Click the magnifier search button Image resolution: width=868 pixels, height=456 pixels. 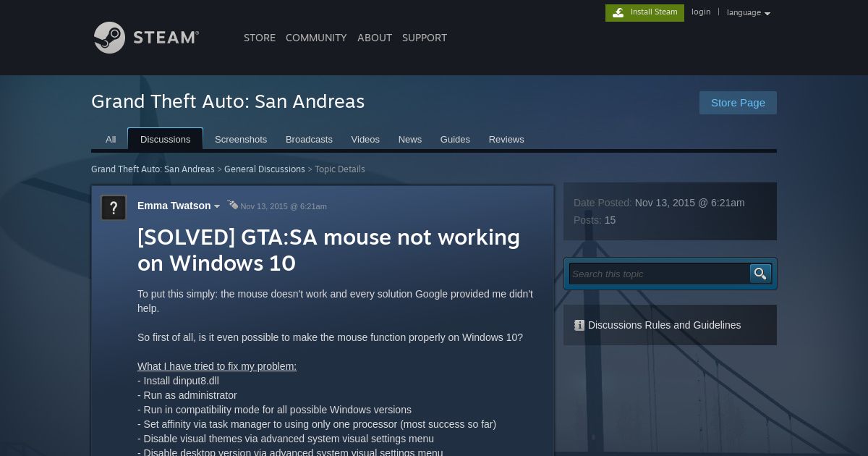pos(760,274)
